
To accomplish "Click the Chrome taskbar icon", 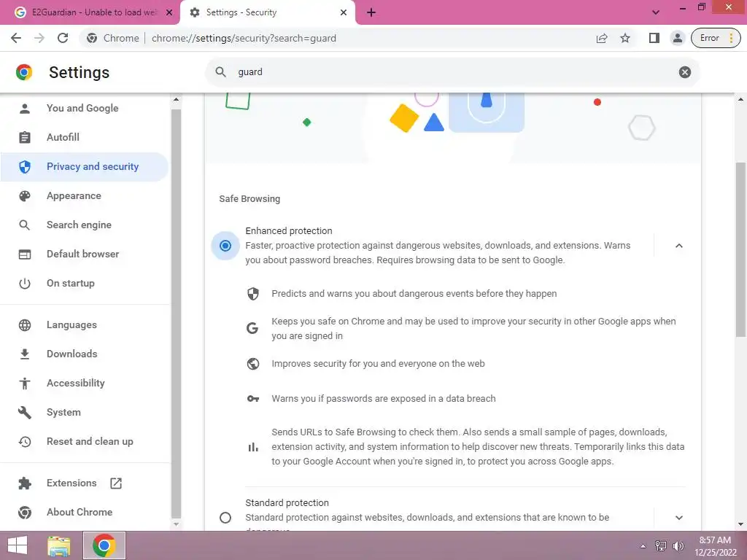I will point(104,545).
